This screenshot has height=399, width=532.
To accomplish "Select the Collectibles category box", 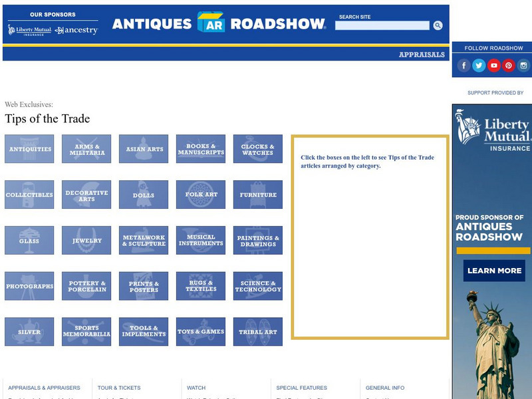I will click(x=29, y=194).
